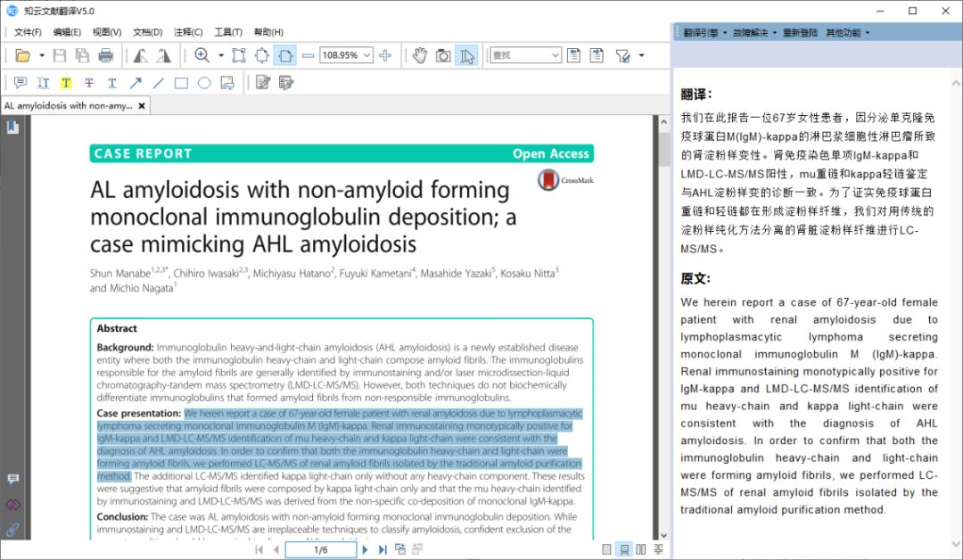This screenshot has width=963, height=560.
Task: Find next result icon
Action: [597, 56]
